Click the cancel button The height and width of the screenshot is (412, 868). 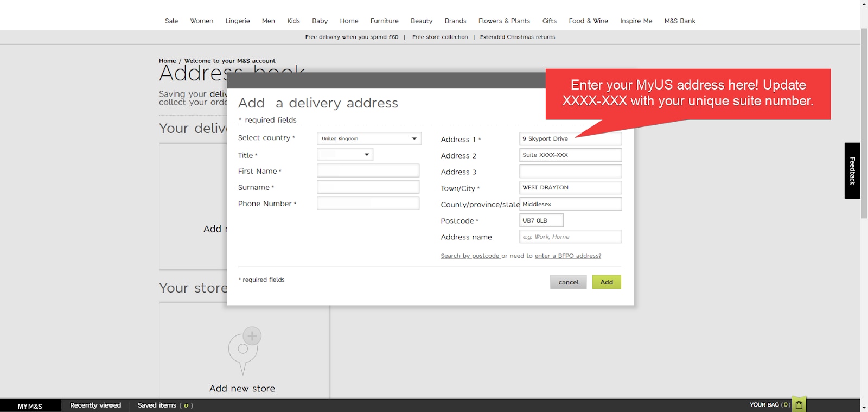click(569, 282)
